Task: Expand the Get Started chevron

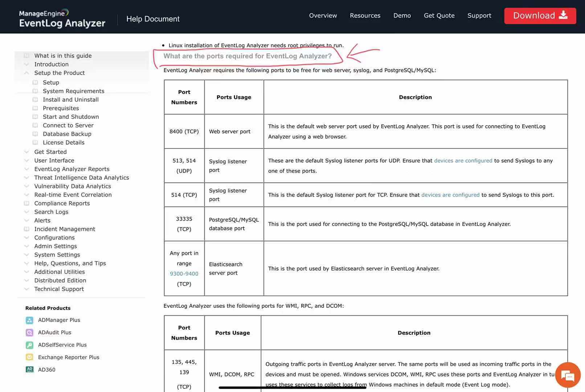Action: point(26,152)
